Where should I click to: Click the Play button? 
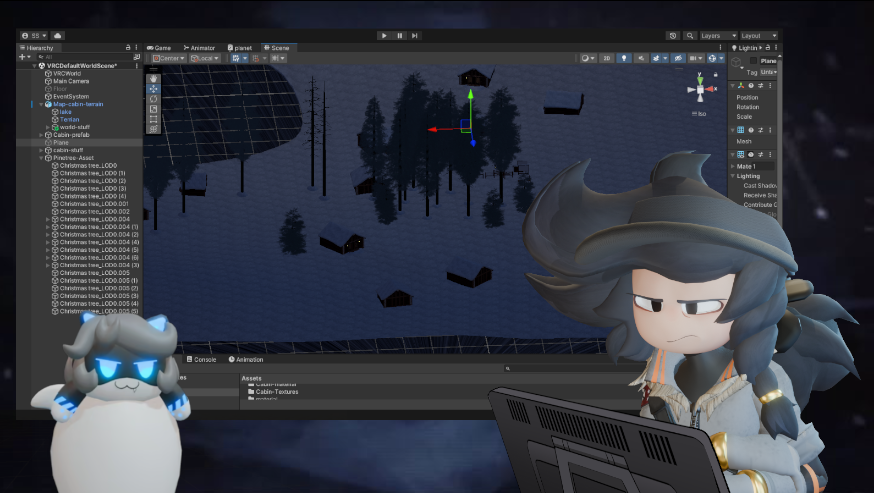[384, 36]
